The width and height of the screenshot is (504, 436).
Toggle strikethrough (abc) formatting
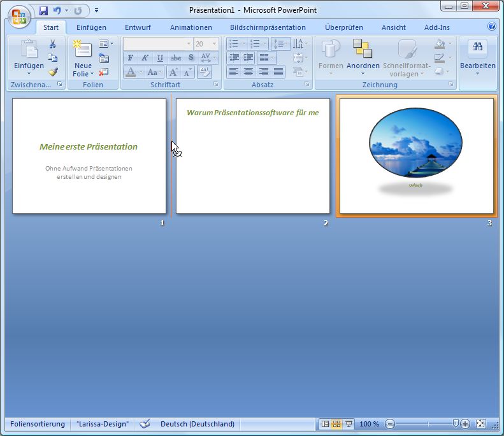[175, 58]
